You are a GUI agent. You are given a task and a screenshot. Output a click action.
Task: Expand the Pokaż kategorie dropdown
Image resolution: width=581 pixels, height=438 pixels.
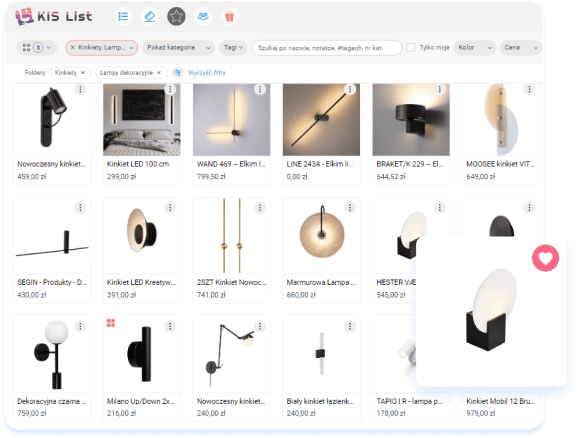pos(179,47)
